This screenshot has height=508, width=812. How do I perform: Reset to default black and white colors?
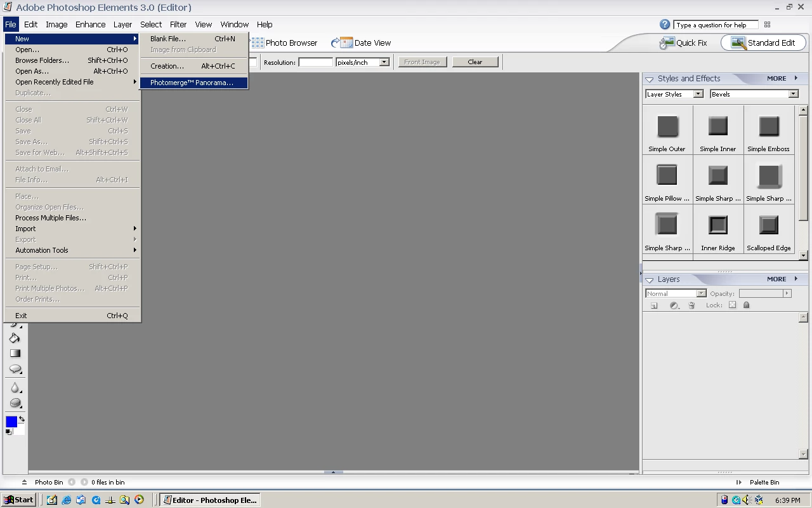pos(9,432)
